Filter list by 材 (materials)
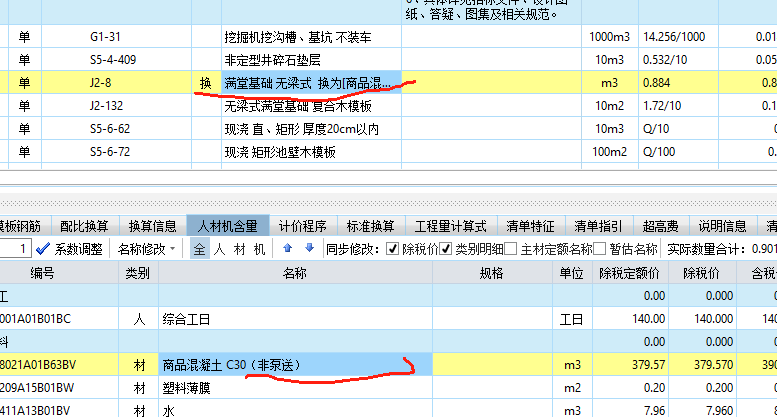 click(x=240, y=249)
